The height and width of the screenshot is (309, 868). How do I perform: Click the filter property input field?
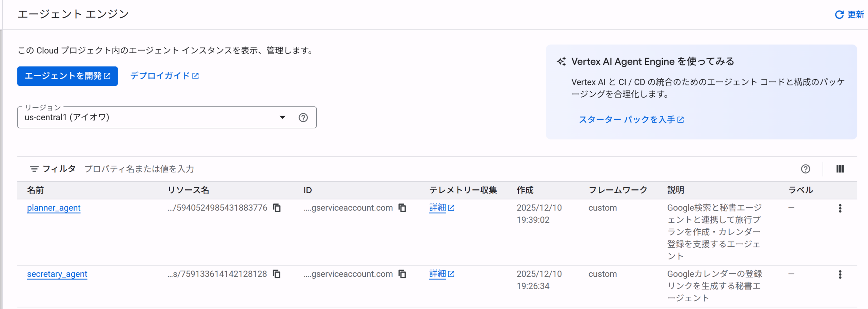271,169
